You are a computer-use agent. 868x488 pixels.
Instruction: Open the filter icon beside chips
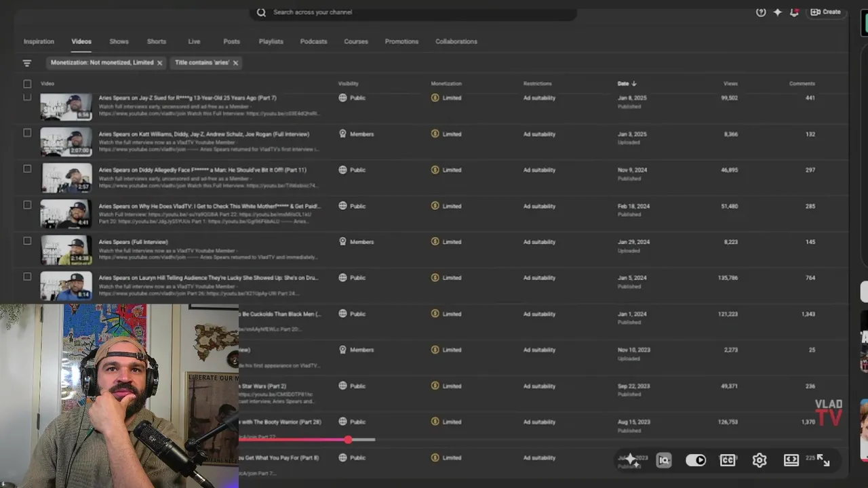coord(27,63)
